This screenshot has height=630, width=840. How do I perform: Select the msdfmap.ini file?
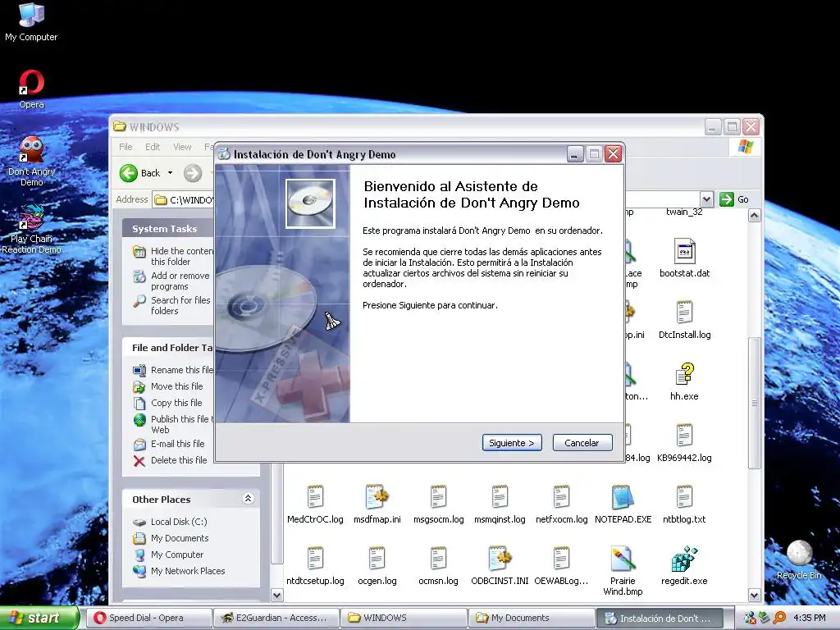pyautogui.click(x=377, y=504)
